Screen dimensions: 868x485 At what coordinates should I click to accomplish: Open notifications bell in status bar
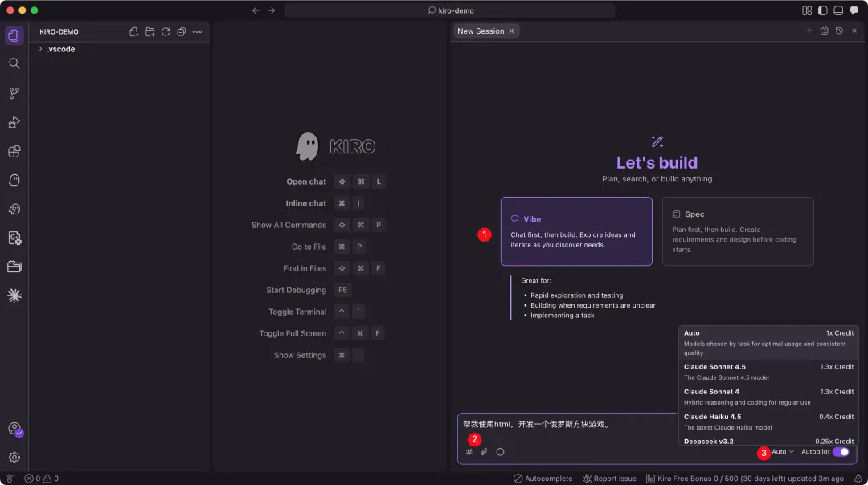click(858, 479)
